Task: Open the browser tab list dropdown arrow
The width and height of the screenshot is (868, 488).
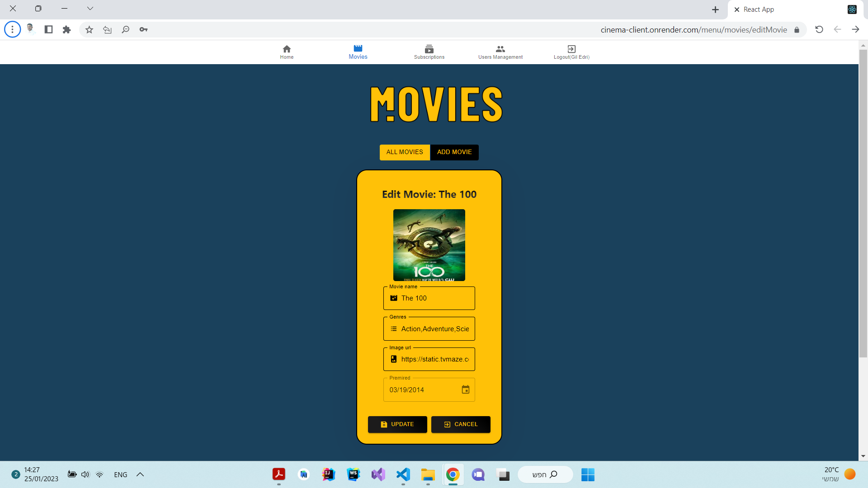Action: click(x=90, y=8)
